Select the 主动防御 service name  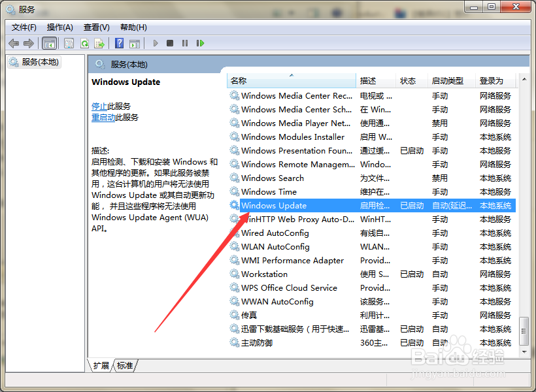[257, 343]
